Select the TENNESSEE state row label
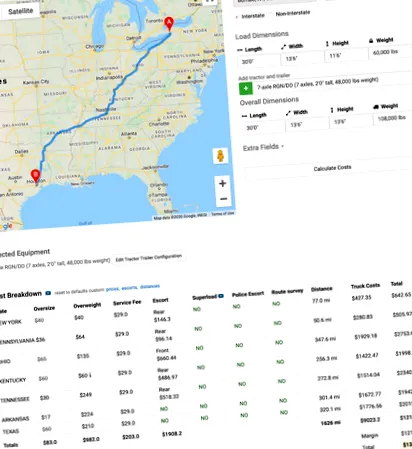 coord(15,399)
